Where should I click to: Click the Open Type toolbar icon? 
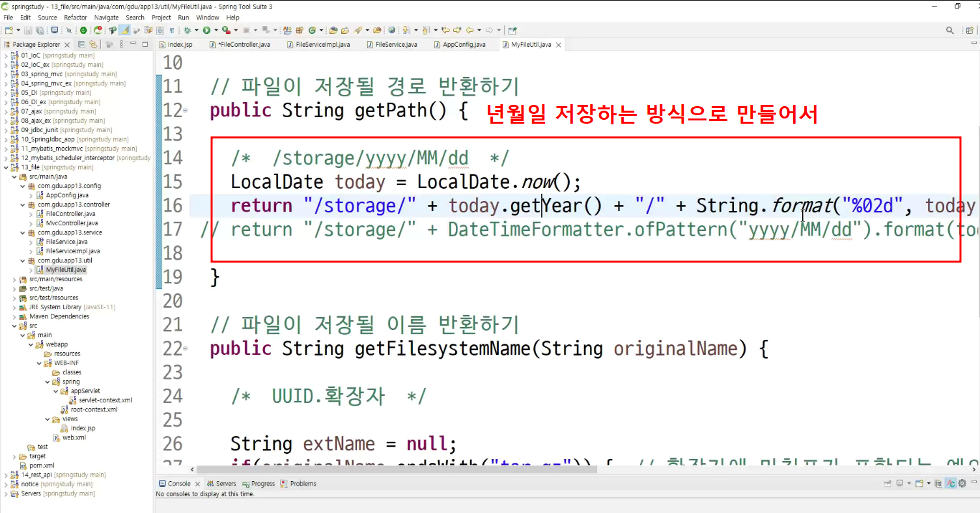tap(333, 30)
